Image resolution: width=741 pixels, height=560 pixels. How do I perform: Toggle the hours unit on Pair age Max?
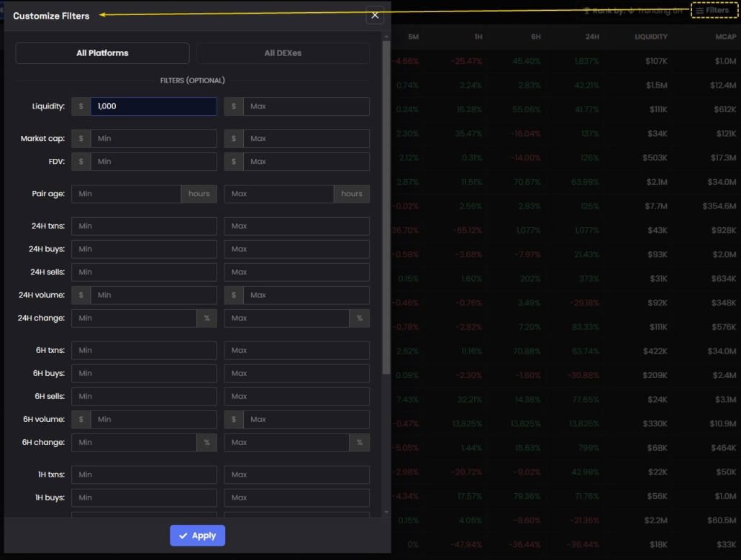point(351,193)
